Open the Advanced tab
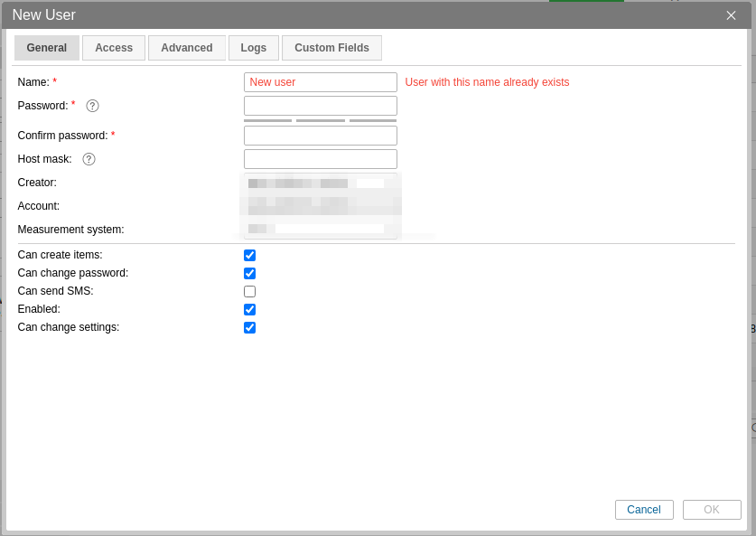Image resolution: width=756 pixels, height=536 pixels. pyautogui.click(x=186, y=48)
